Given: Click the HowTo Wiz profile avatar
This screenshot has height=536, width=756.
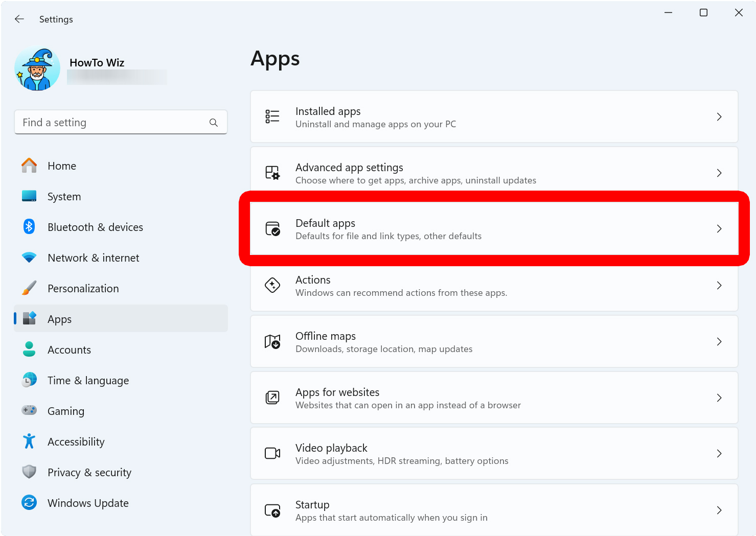Looking at the screenshot, I should 37,68.
